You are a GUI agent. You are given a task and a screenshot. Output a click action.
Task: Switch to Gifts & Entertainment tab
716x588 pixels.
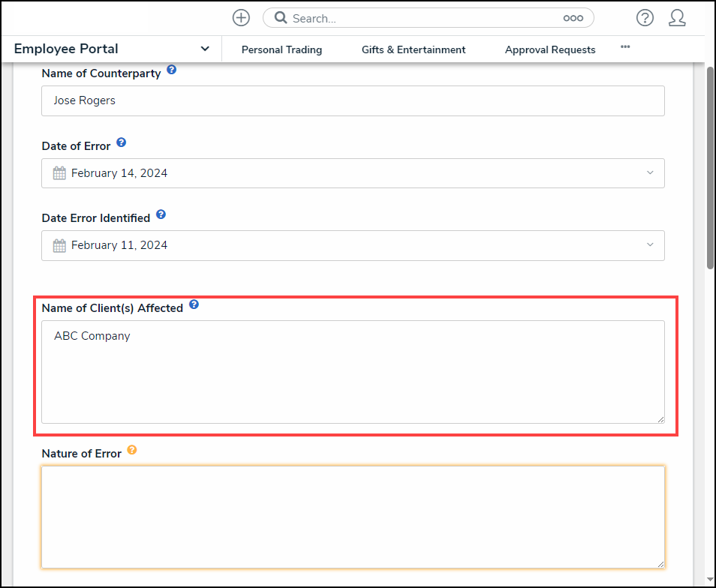click(x=414, y=49)
